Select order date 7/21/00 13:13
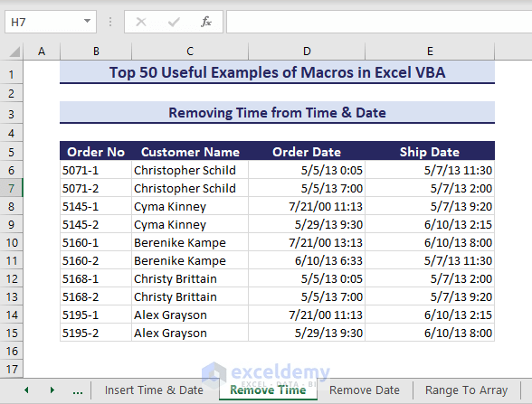 (307, 242)
